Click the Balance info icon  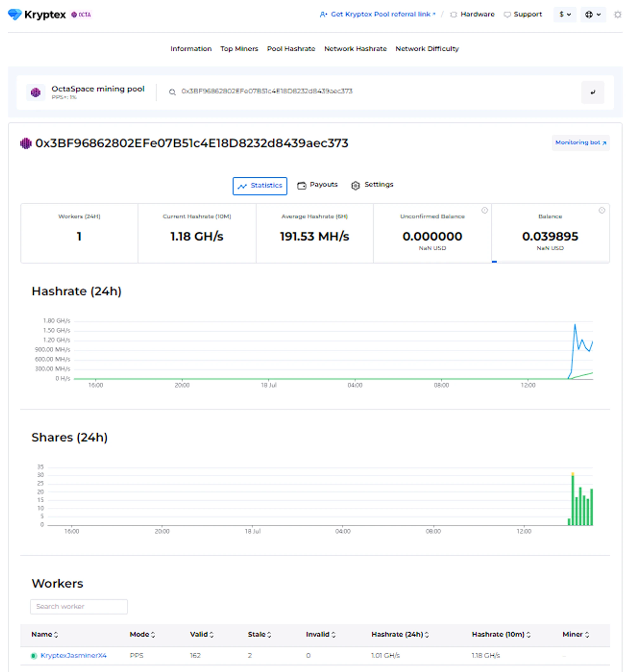[602, 210]
